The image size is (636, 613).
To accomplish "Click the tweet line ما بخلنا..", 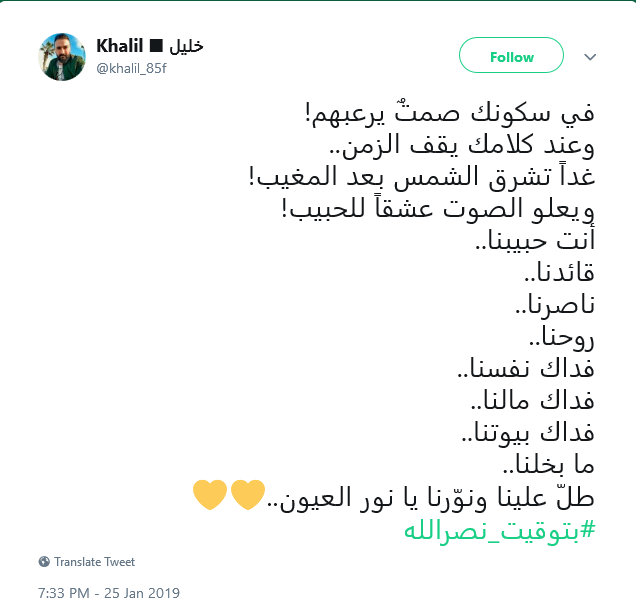I will point(549,465).
